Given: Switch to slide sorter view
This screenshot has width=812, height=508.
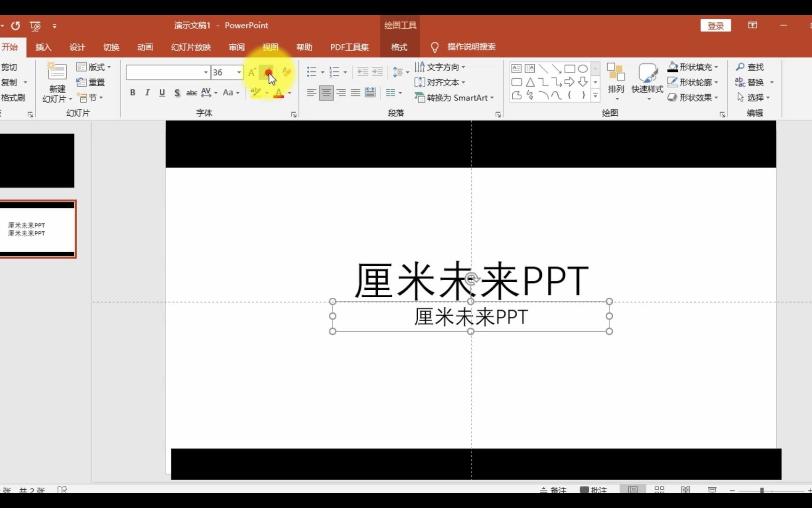Looking at the screenshot, I should (x=660, y=489).
